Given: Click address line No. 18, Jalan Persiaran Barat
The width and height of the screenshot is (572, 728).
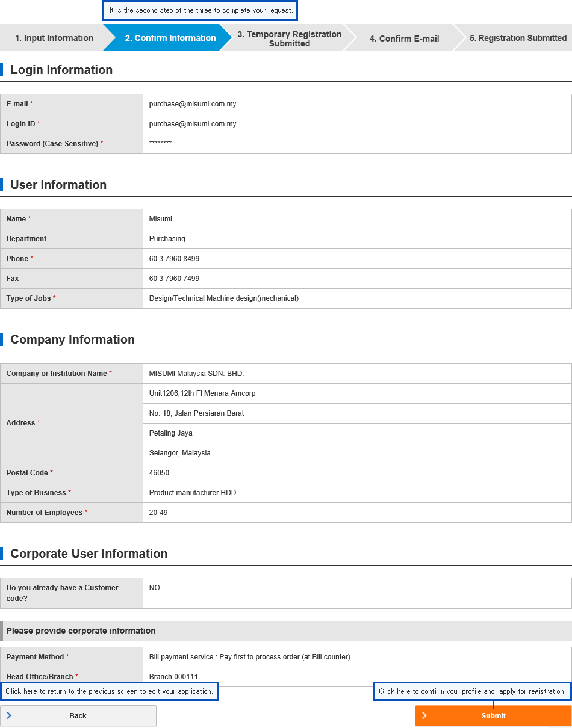Looking at the screenshot, I should [197, 413].
